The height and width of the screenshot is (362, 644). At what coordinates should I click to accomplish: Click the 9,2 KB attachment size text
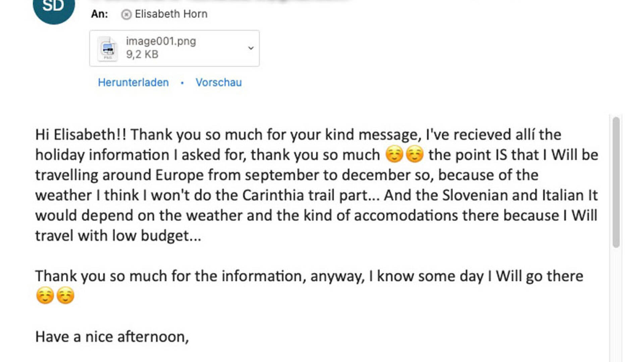coord(142,54)
